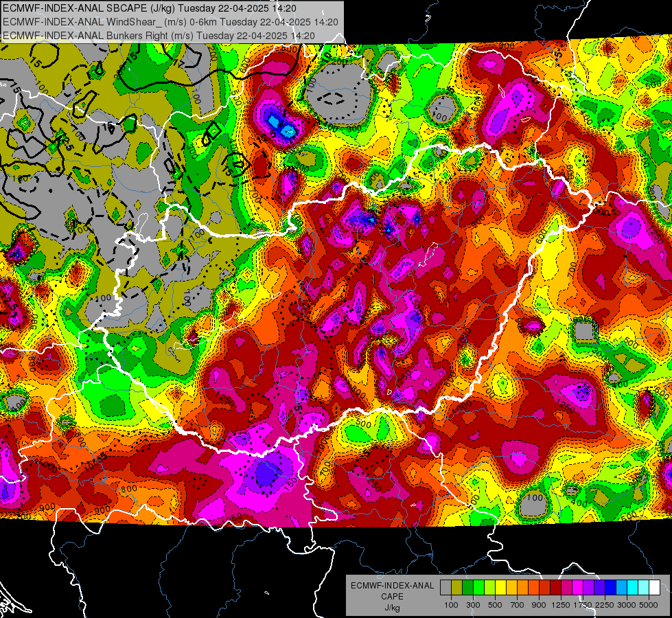
Task: Click the legend label 700
Action: click(x=518, y=605)
